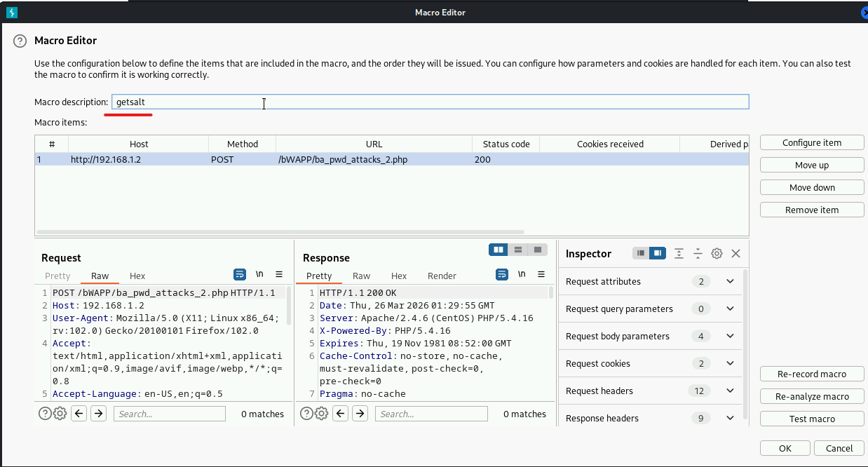This screenshot has height=467, width=868.
Task: Click the Macro description input field
Action: [430, 102]
